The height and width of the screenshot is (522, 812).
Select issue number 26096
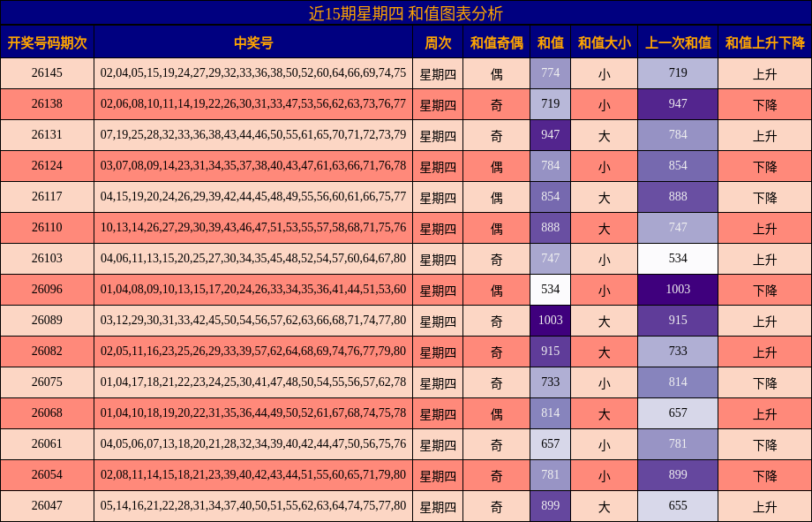(47, 289)
